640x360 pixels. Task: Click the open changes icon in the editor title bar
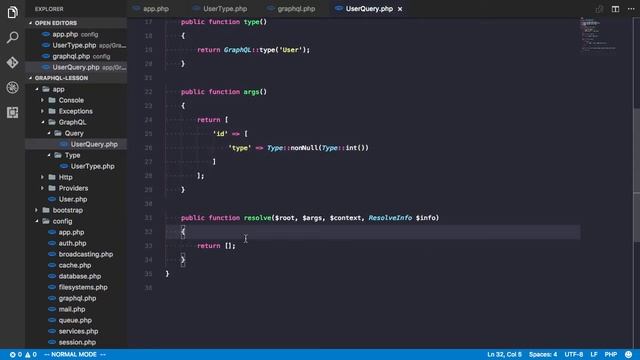(x=599, y=9)
